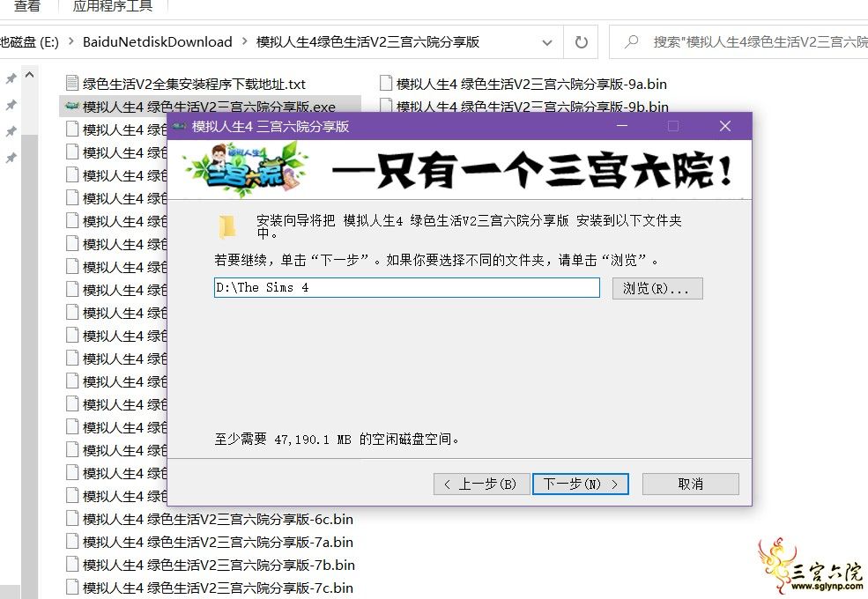Click Previous step (上一步) button in installer
868x599 pixels.
pos(482,484)
